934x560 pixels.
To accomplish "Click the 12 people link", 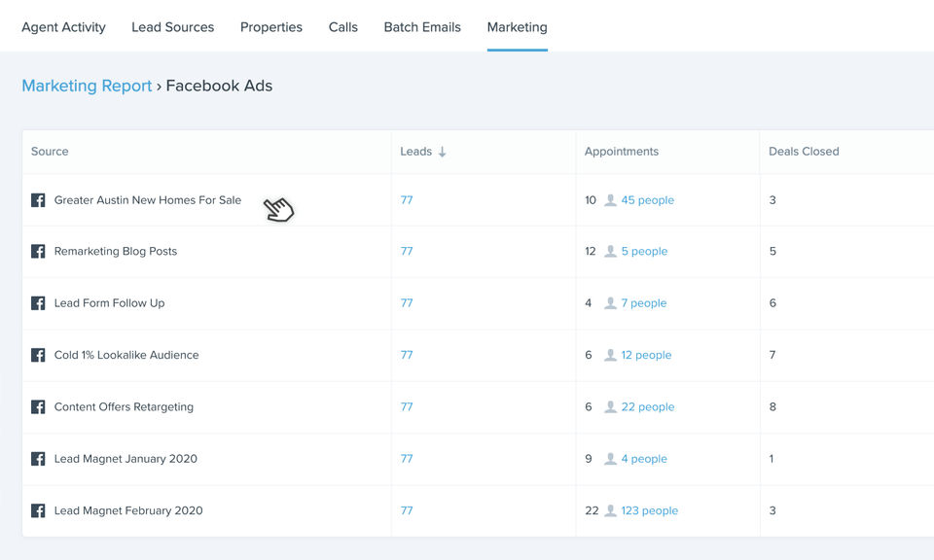I will (646, 355).
